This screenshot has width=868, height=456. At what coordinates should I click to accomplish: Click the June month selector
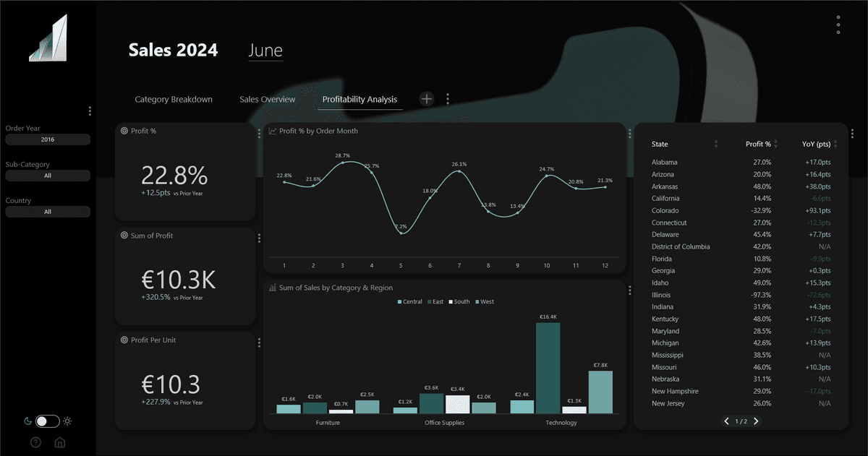(265, 51)
